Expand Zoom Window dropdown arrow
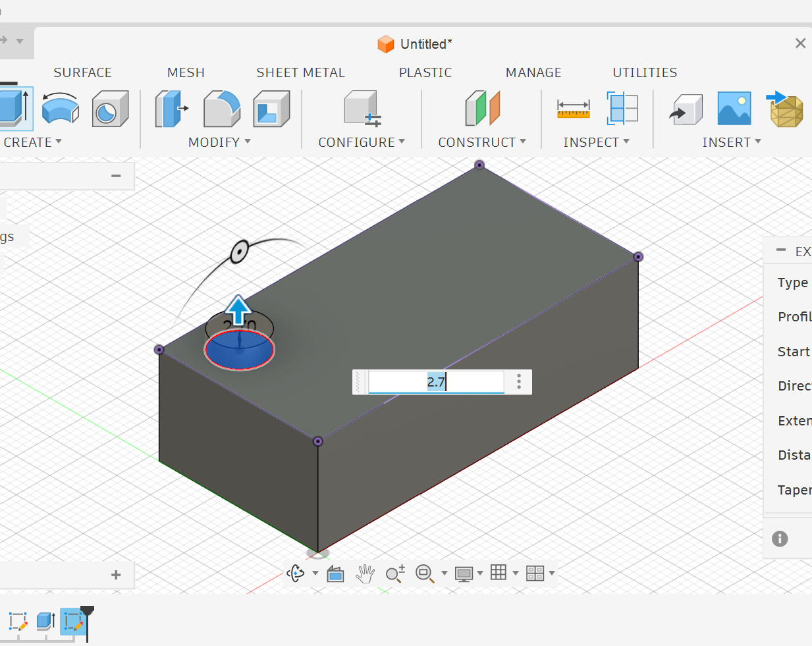The height and width of the screenshot is (646, 812). pos(445,574)
